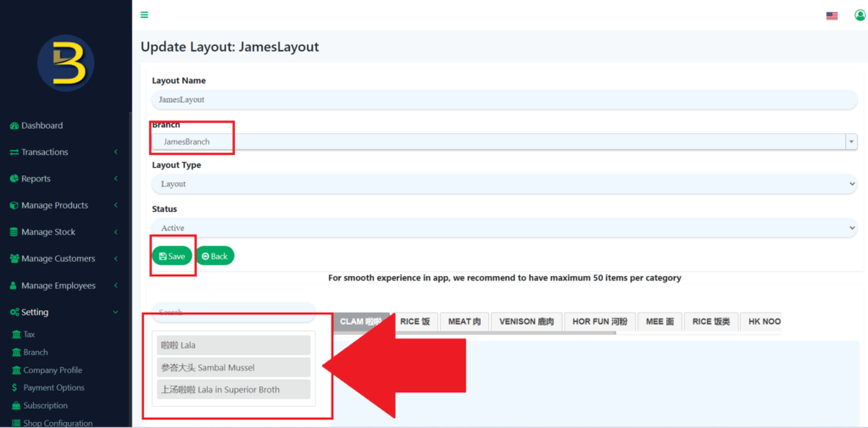
Task: Go to Payment Options in sidebar
Action: pos(53,387)
